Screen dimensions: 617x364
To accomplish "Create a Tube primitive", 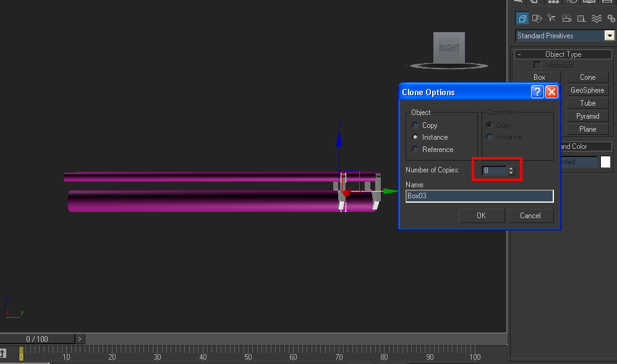I will click(x=587, y=103).
